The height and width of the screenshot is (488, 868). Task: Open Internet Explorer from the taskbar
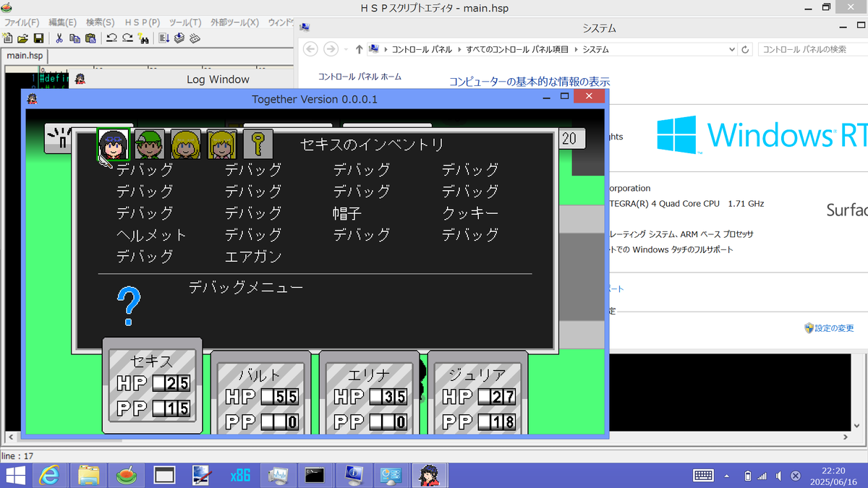[x=50, y=475]
